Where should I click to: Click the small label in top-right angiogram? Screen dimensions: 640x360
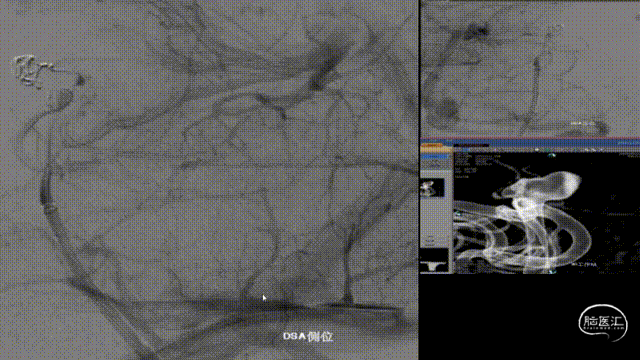(x=582, y=123)
